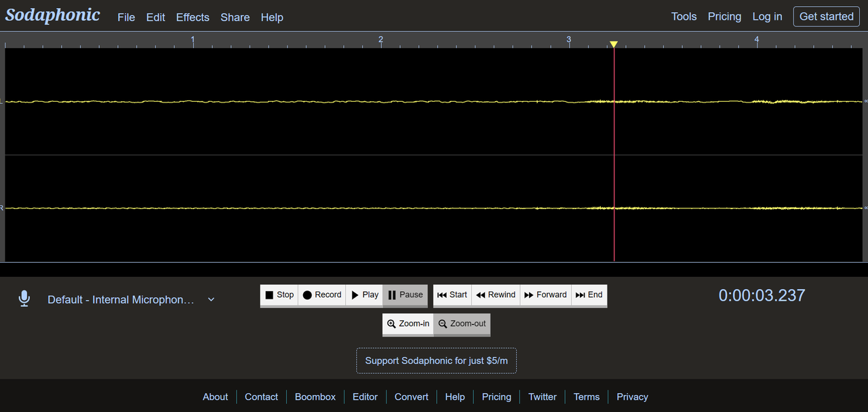Open the About footer link
Screen dimensions: 868x412
[215, 397]
